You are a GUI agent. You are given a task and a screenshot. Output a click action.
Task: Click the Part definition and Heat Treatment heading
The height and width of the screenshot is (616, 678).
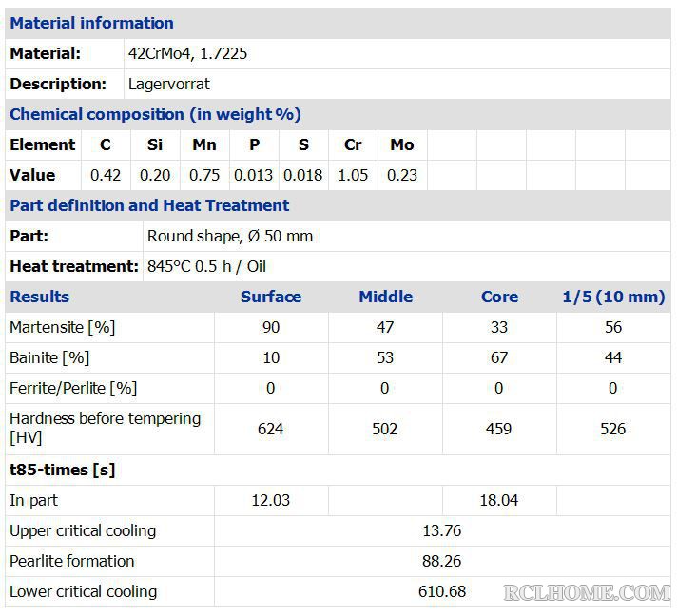pos(149,205)
